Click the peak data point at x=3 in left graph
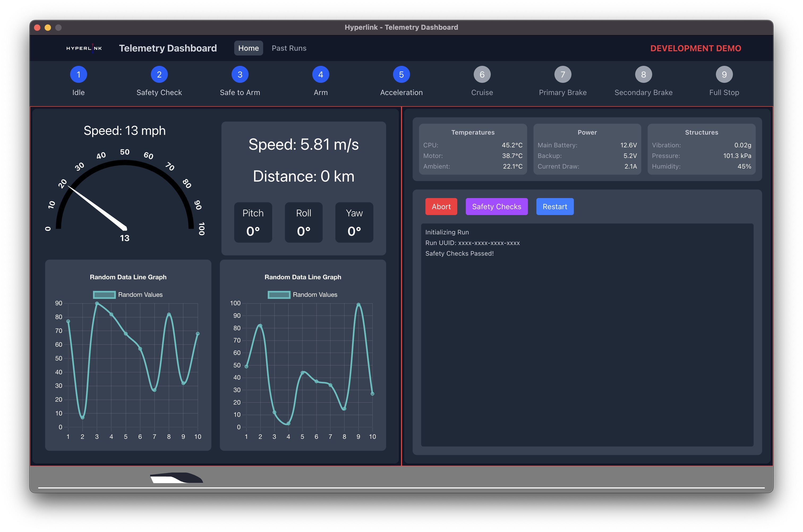This screenshot has width=803, height=532. click(97, 303)
